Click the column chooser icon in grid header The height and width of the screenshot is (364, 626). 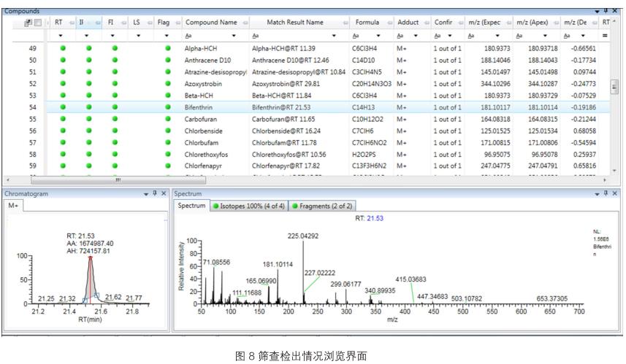[28, 23]
